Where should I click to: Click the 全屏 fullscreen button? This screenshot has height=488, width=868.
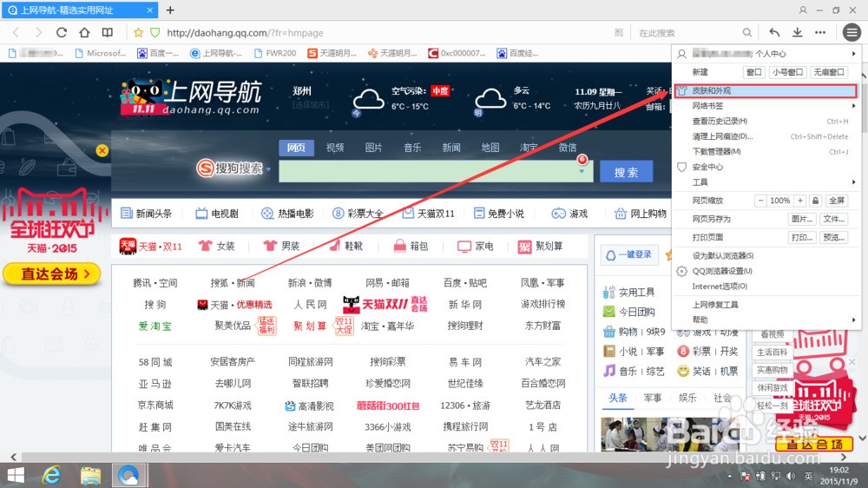pos(837,201)
